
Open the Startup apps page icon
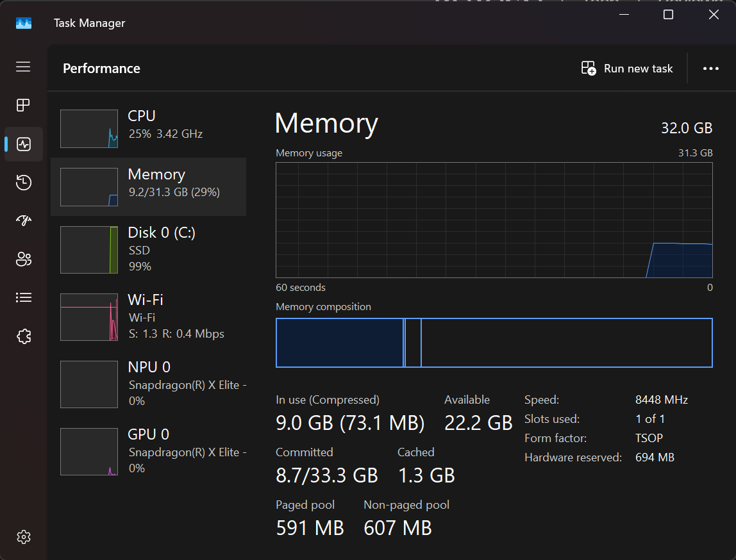24,220
